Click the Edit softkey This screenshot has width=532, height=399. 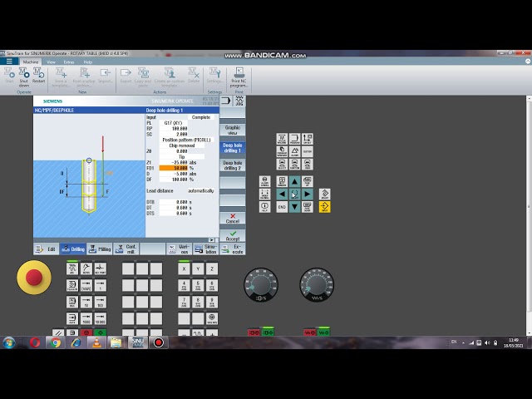click(47, 249)
